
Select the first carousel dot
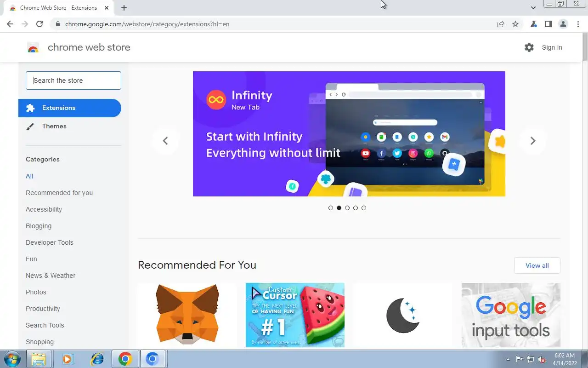331,208
